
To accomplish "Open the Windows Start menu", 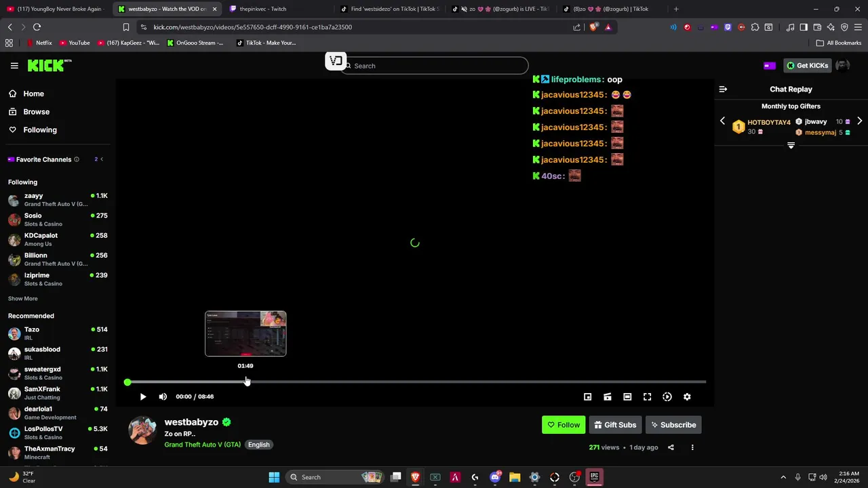I will click(274, 477).
